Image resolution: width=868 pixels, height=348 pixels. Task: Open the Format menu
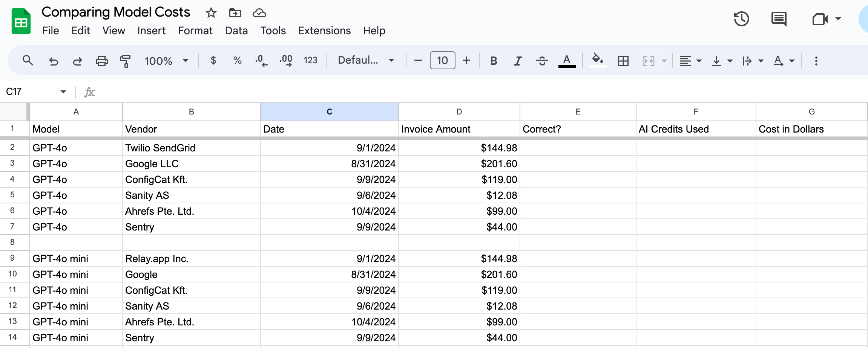[195, 31]
